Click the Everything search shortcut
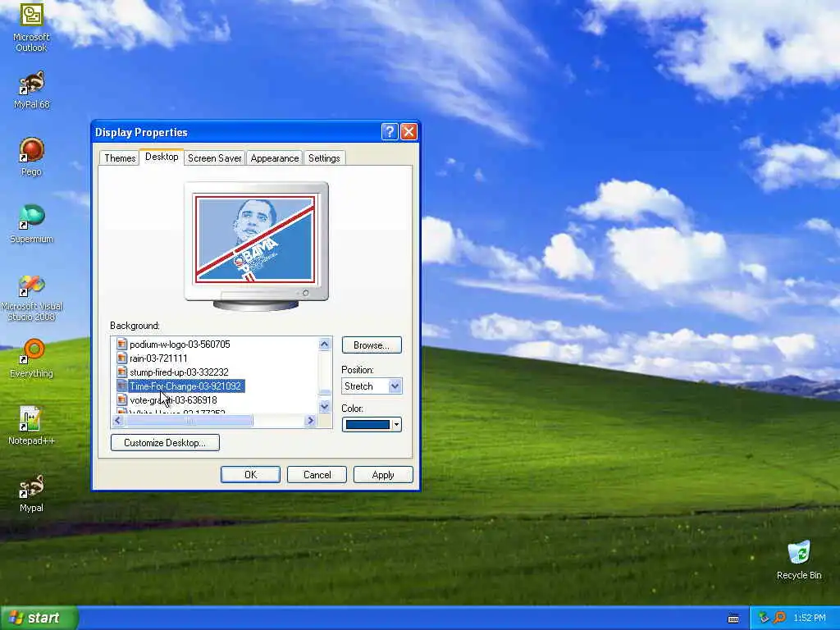 click(x=31, y=358)
